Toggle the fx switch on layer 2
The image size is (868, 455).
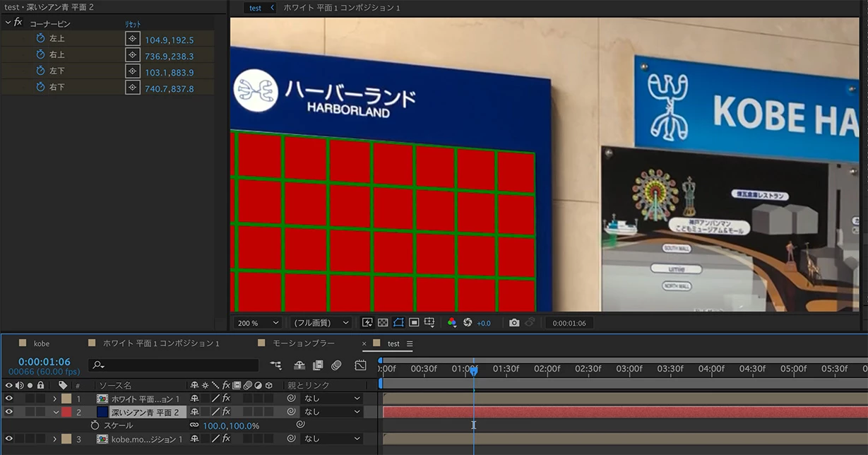click(x=226, y=412)
